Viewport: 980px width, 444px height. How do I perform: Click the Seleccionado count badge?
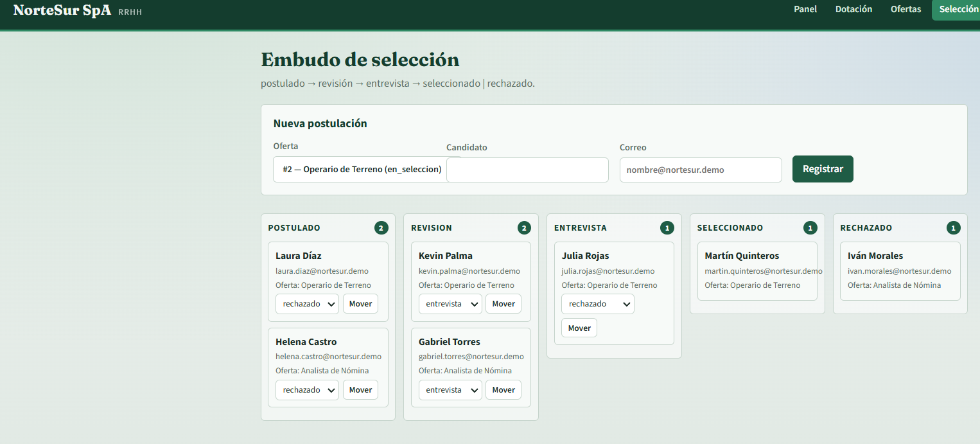[x=810, y=228]
